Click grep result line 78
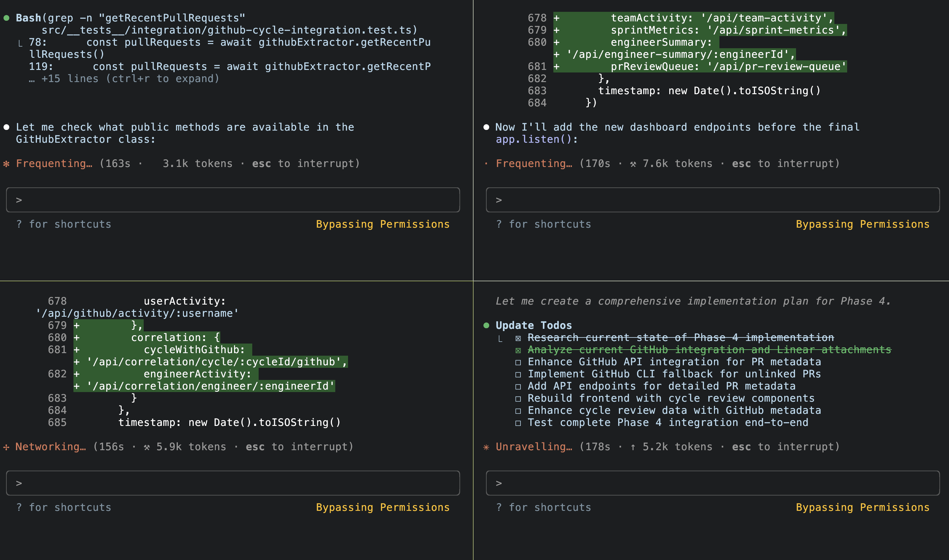The height and width of the screenshot is (560, 949). (230, 48)
